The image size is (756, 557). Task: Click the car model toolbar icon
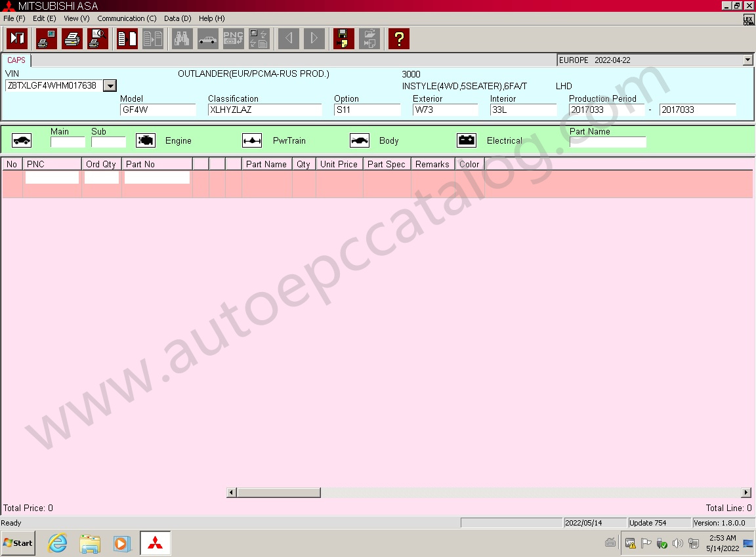(208, 39)
